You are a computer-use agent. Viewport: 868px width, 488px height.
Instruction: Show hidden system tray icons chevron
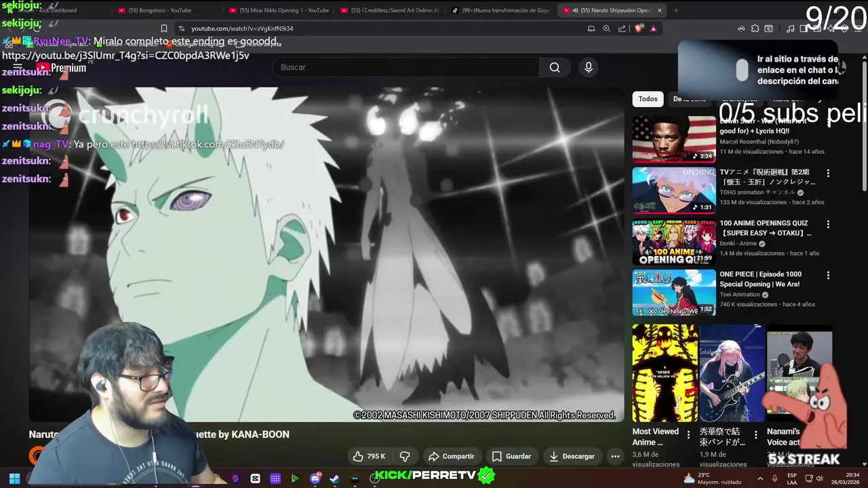pyautogui.click(x=760, y=479)
